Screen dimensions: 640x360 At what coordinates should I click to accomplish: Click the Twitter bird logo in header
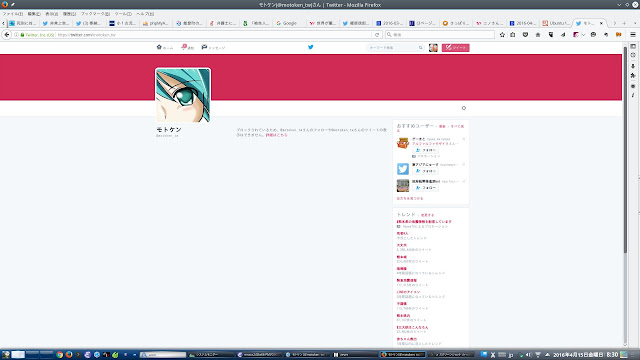pyautogui.click(x=311, y=47)
